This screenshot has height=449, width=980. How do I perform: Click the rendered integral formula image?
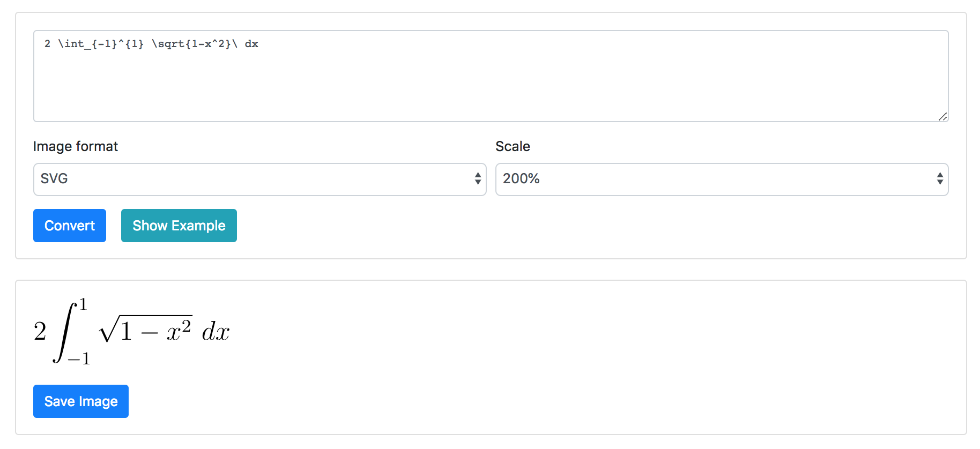(x=131, y=332)
